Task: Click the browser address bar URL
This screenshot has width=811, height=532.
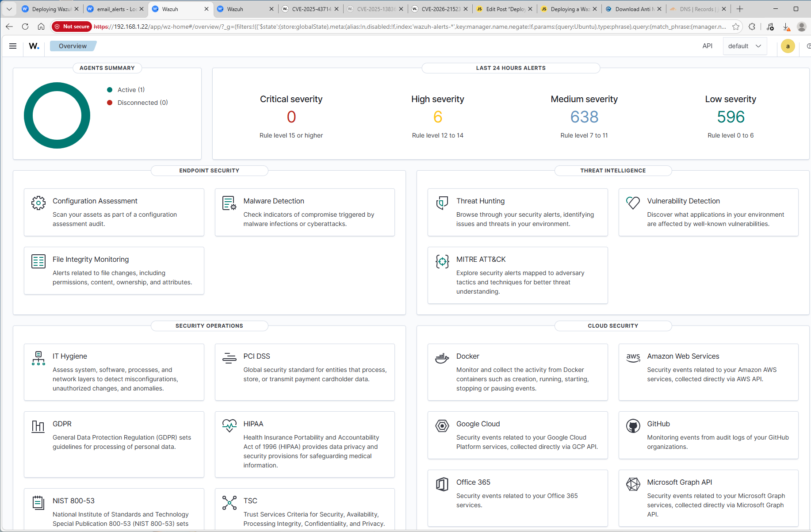Action: [409, 27]
